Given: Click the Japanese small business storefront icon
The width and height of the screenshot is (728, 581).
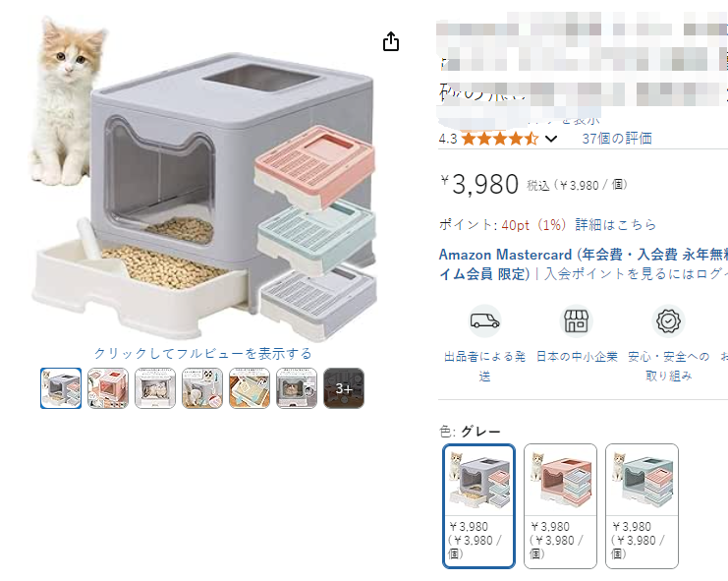Looking at the screenshot, I should tap(576, 320).
